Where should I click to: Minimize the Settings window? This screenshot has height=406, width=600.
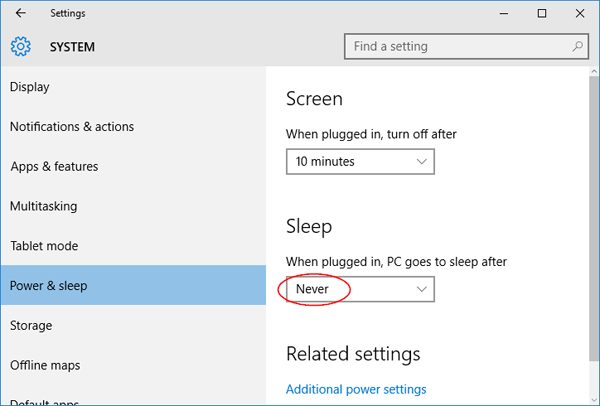coord(496,14)
